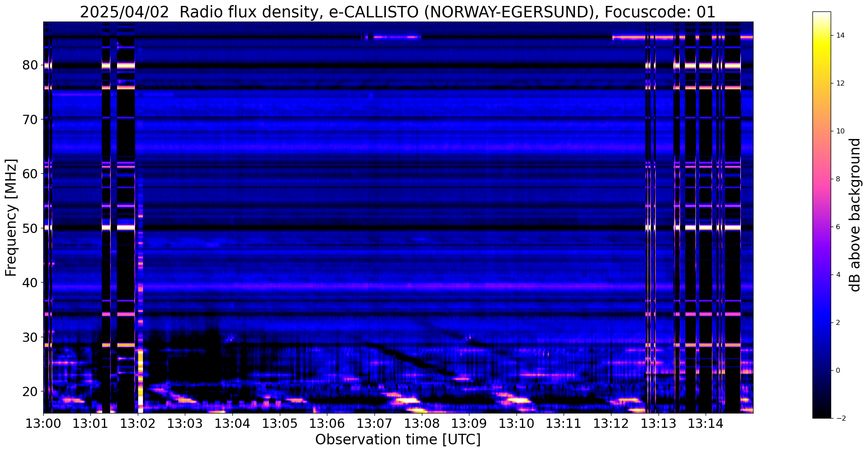Click the colorbar tick value 10
This screenshot has height=452, width=868.
pyautogui.click(x=840, y=131)
